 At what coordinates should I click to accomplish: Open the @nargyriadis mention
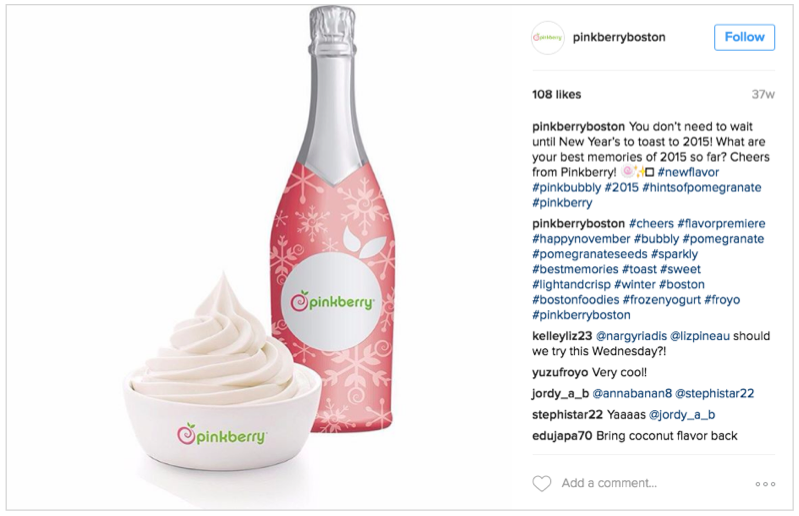coord(631,336)
